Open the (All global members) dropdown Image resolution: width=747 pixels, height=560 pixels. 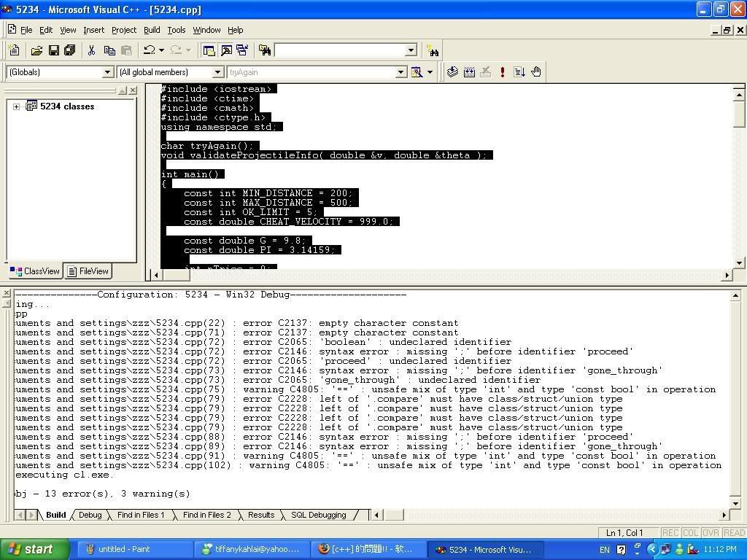[217, 72]
